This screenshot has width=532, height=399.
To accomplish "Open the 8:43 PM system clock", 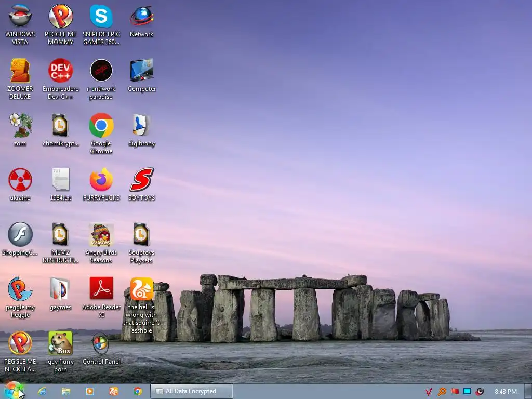I will (506, 392).
